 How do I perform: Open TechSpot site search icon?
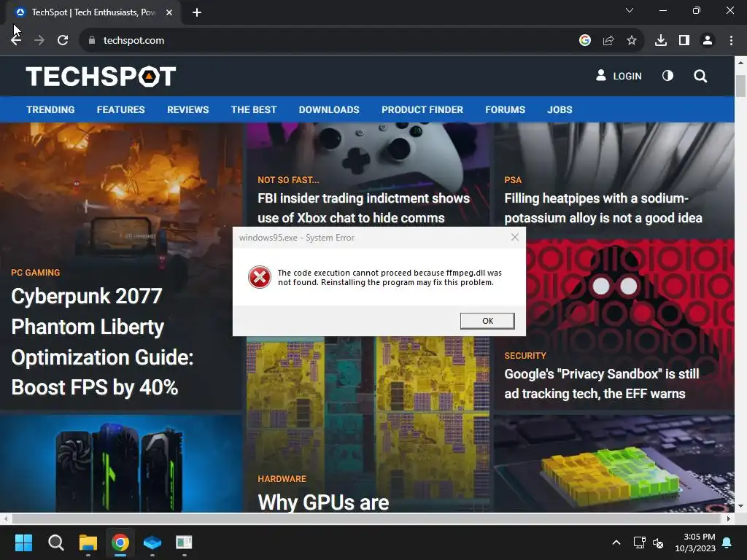700,76
